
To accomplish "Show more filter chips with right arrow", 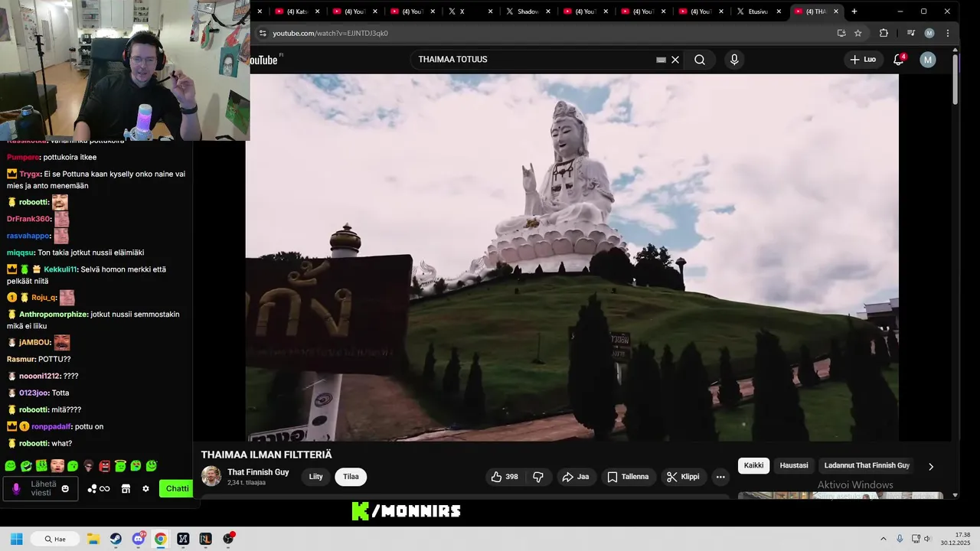I will click(931, 466).
